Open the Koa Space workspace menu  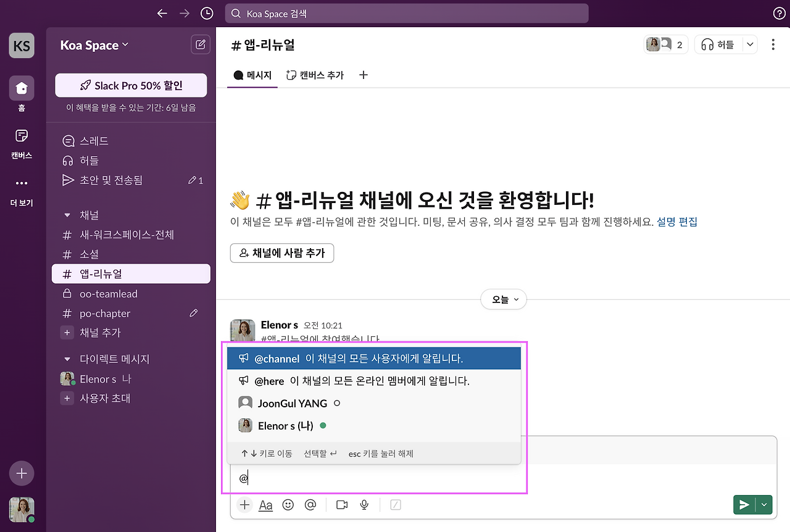pos(93,44)
